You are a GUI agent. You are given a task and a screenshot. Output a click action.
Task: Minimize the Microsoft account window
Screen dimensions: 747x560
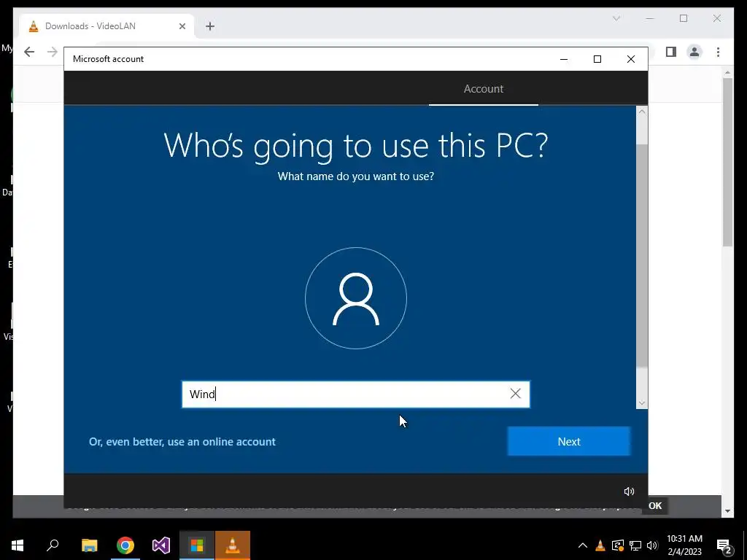point(564,59)
